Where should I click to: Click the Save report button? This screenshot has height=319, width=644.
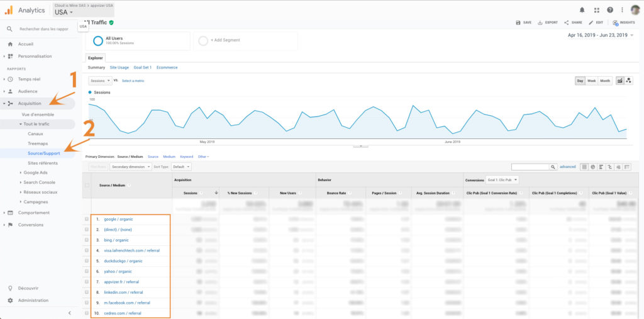tap(524, 23)
